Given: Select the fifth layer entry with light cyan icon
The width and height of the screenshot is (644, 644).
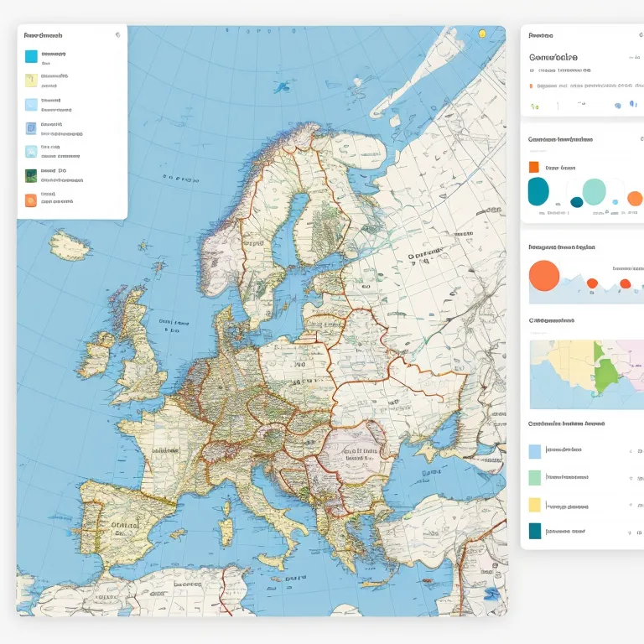Looking at the screenshot, I should click(x=31, y=152).
